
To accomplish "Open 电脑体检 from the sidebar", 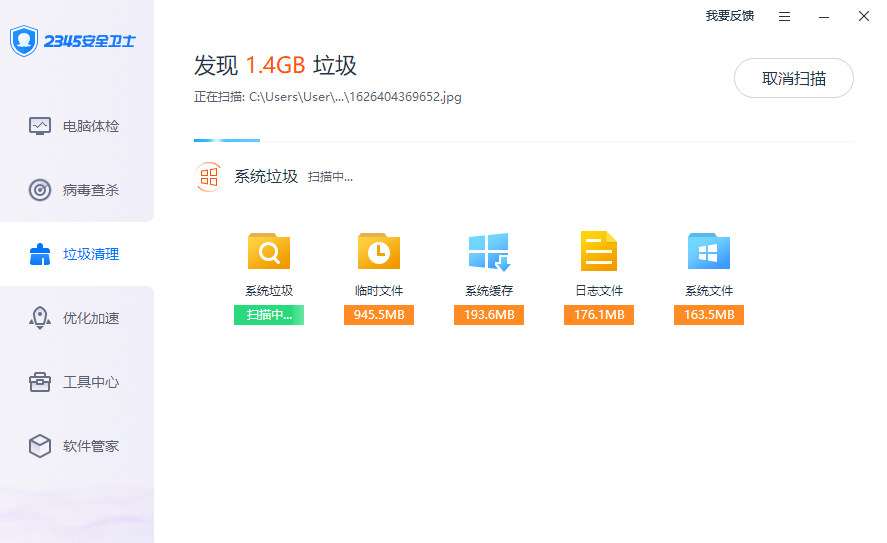I will 40,126.
